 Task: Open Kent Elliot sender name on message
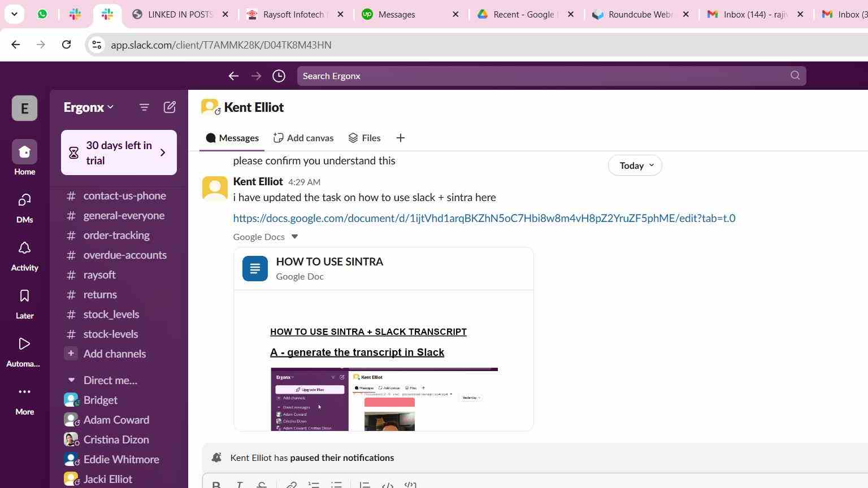[x=258, y=181]
